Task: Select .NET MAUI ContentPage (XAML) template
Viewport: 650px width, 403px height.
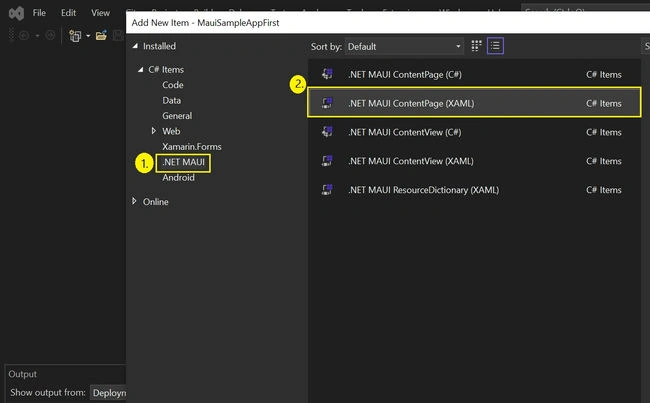Action: click(474, 103)
